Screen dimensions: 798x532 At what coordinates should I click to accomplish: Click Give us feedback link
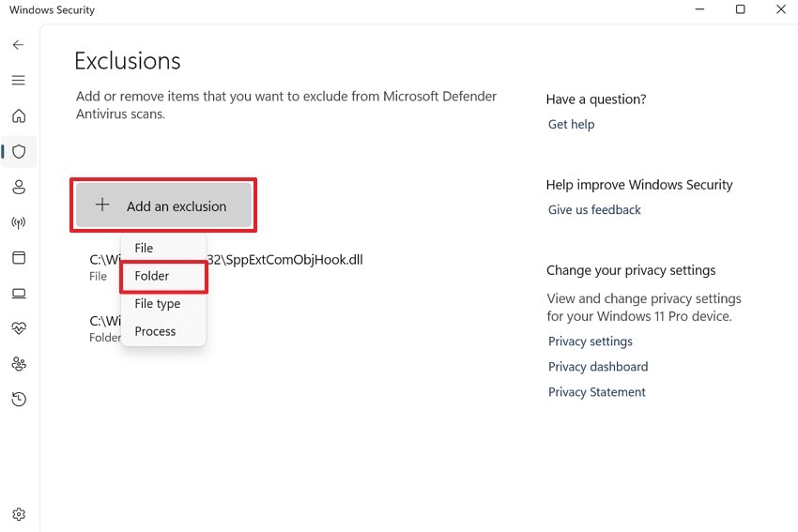point(594,209)
